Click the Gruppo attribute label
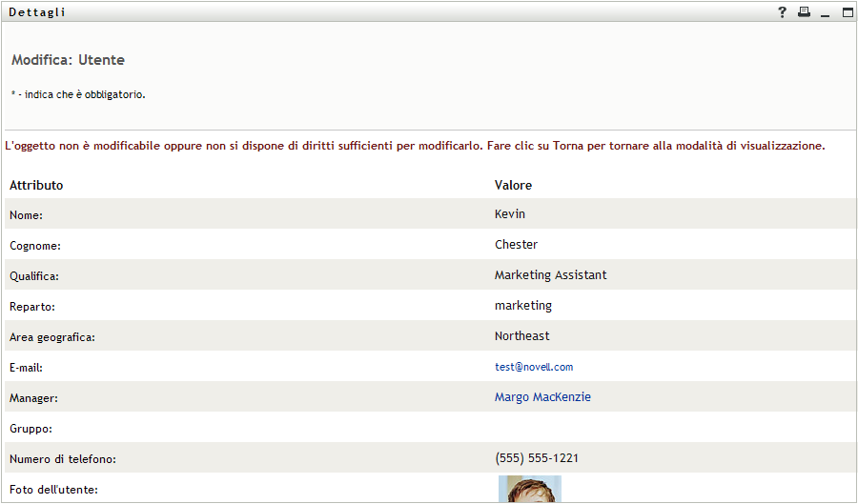This screenshot has width=858, height=504. pos(31,429)
